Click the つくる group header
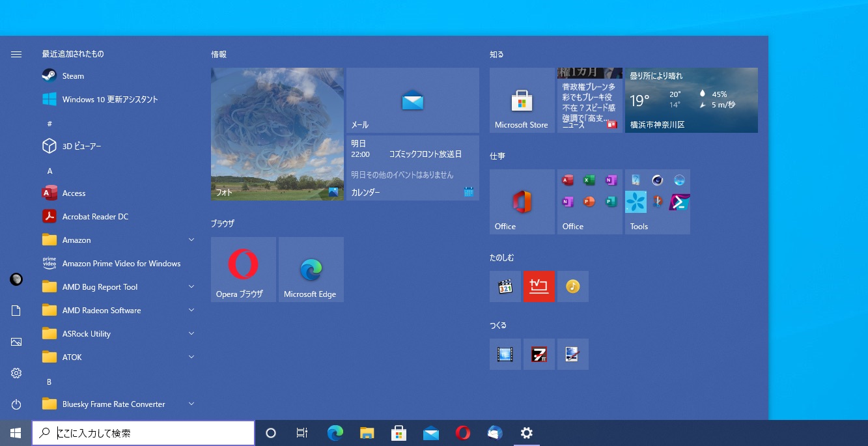 (x=498, y=326)
